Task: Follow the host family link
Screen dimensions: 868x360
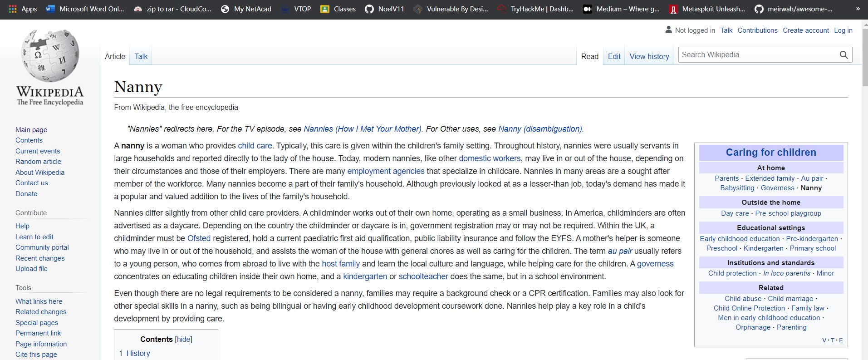Action: click(x=341, y=264)
